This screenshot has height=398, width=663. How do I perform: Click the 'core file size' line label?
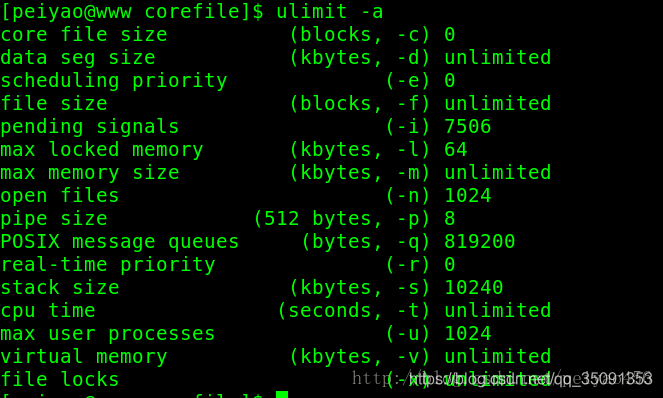tap(84, 34)
